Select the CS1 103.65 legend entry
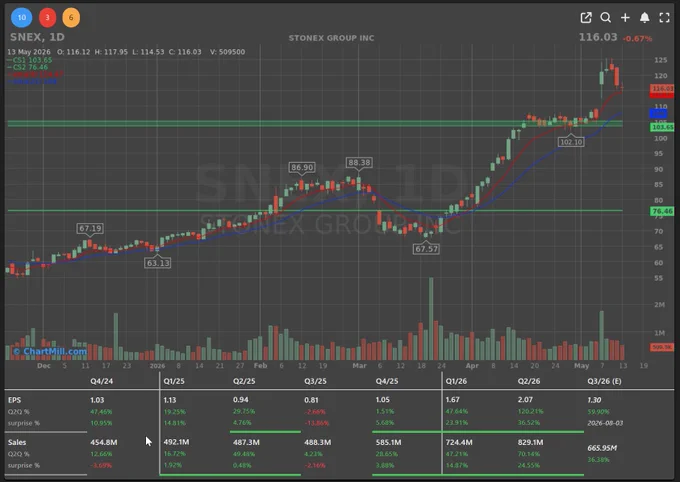This screenshot has height=482, width=680. click(29, 60)
